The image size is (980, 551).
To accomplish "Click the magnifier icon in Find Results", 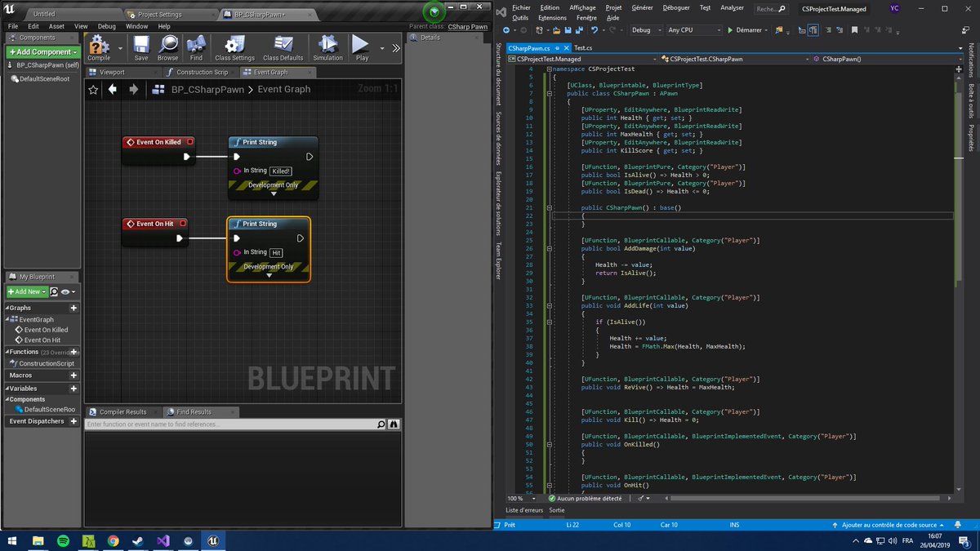I will click(381, 424).
